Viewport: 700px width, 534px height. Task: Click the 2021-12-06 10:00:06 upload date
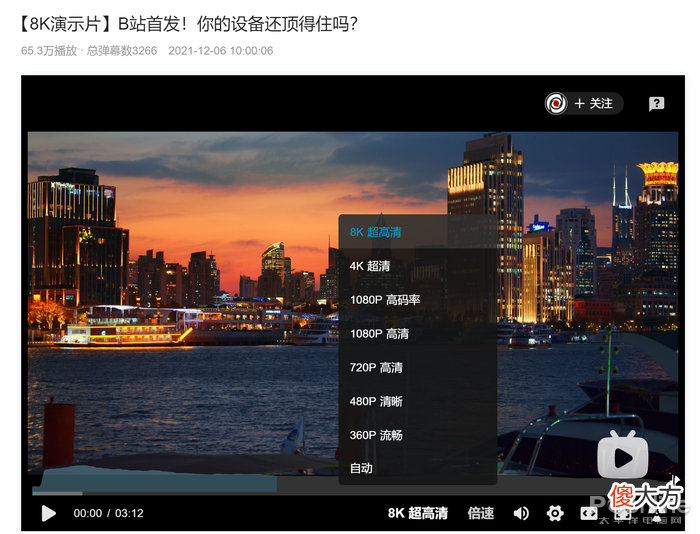coord(221,50)
